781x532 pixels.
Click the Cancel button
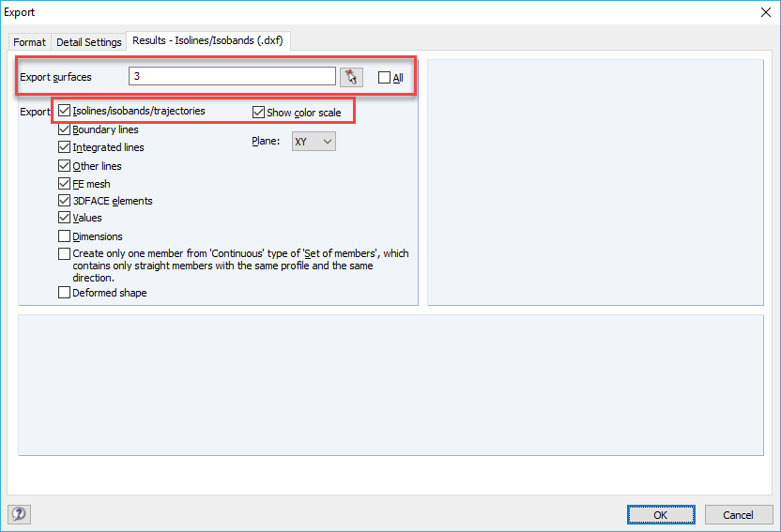[738, 514]
